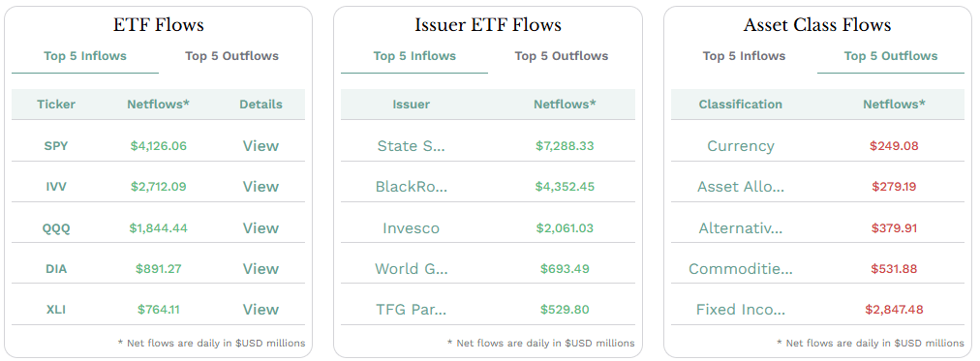Screen dimensions: 980x361
Task: Open View details for XLI
Action: [260, 309]
